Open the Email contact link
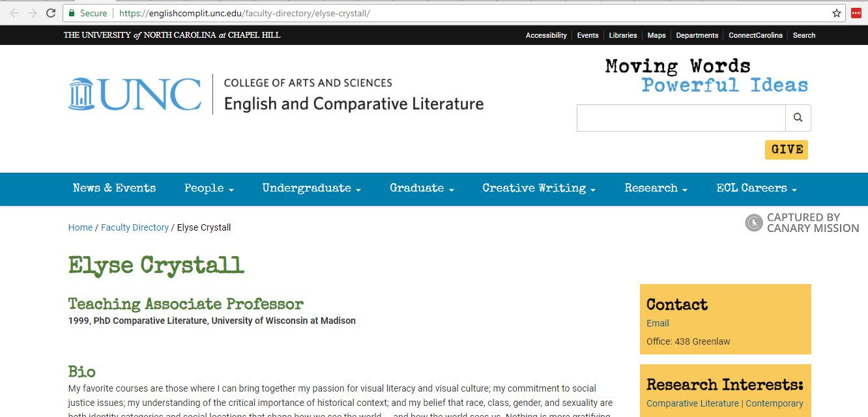 [x=657, y=323]
